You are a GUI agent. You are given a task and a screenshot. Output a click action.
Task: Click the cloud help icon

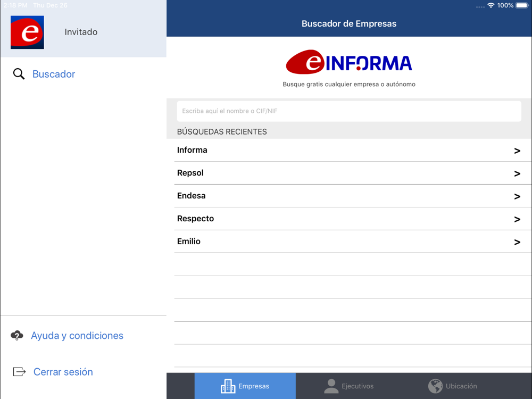(x=16, y=336)
